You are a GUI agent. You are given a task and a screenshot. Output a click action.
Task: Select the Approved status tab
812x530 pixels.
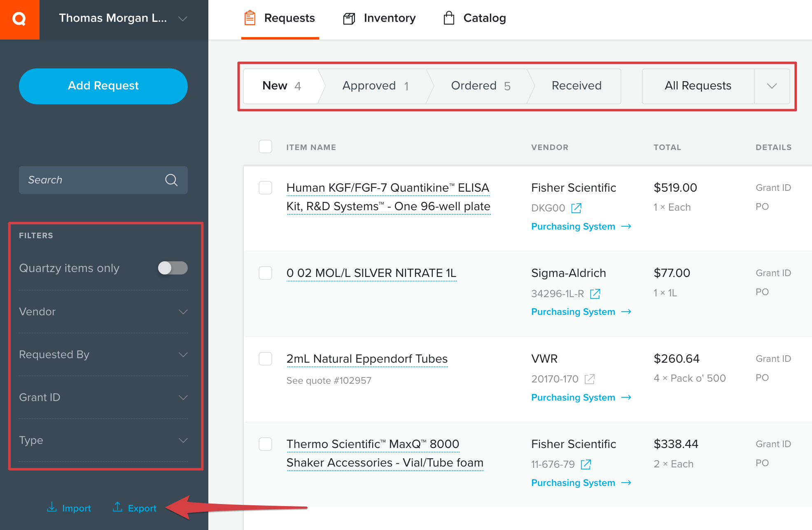coord(376,86)
